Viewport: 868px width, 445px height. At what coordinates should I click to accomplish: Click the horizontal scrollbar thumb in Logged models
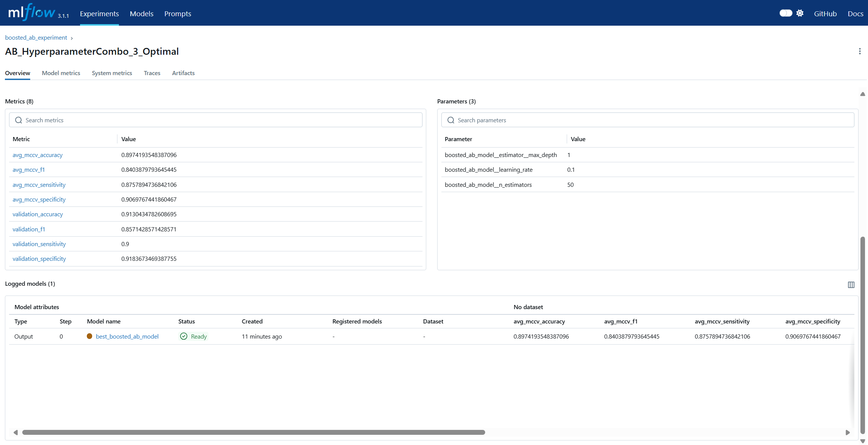point(253,432)
